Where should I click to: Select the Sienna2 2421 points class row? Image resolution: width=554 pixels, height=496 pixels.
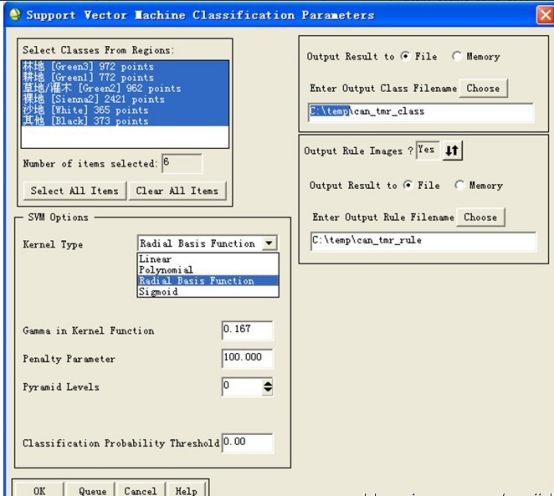(x=125, y=99)
